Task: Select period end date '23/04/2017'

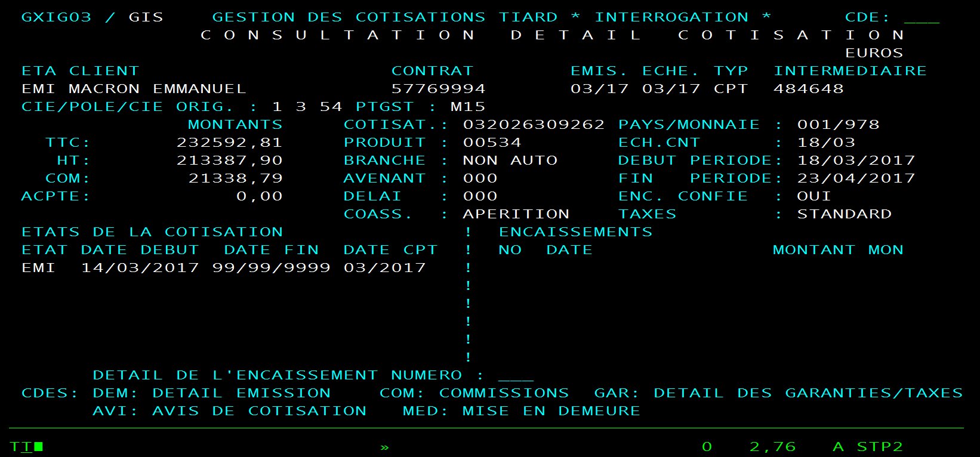Action: click(x=856, y=178)
